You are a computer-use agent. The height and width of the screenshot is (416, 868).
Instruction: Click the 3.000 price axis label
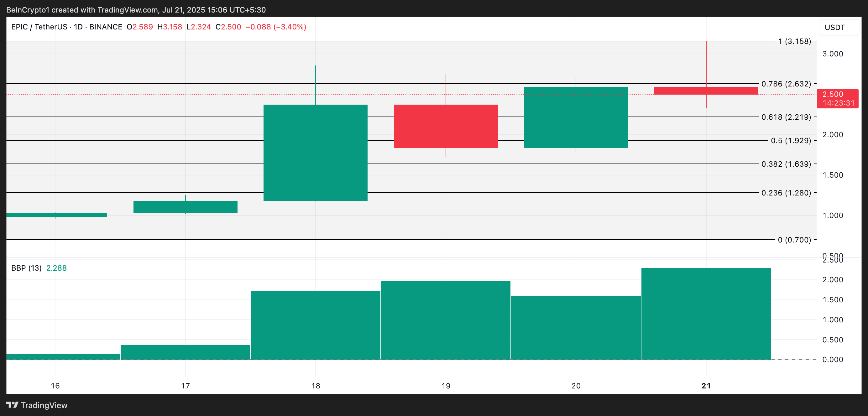[x=832, y=54]
